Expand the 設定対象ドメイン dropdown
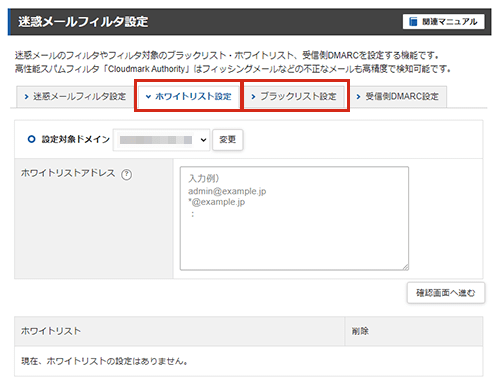The image size is (500, 384). pyautogui.click(x=161, y=140)
